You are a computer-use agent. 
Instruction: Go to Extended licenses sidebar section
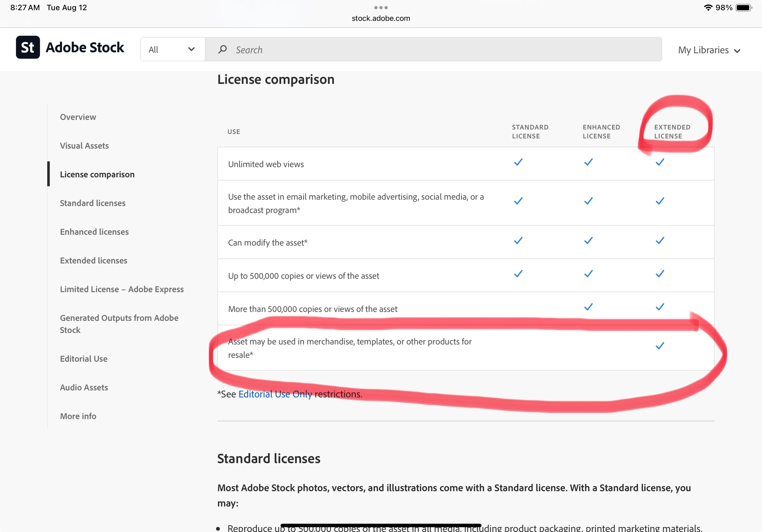(93, 260)
